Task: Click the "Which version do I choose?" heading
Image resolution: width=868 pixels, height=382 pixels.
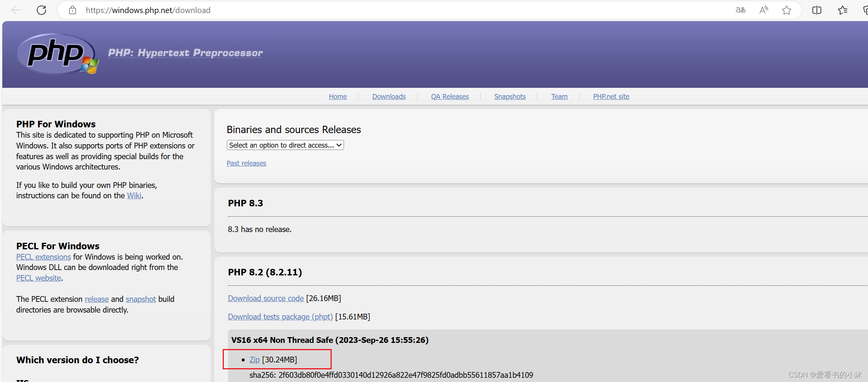Action: pyautogui.click(x=78, y=360)
